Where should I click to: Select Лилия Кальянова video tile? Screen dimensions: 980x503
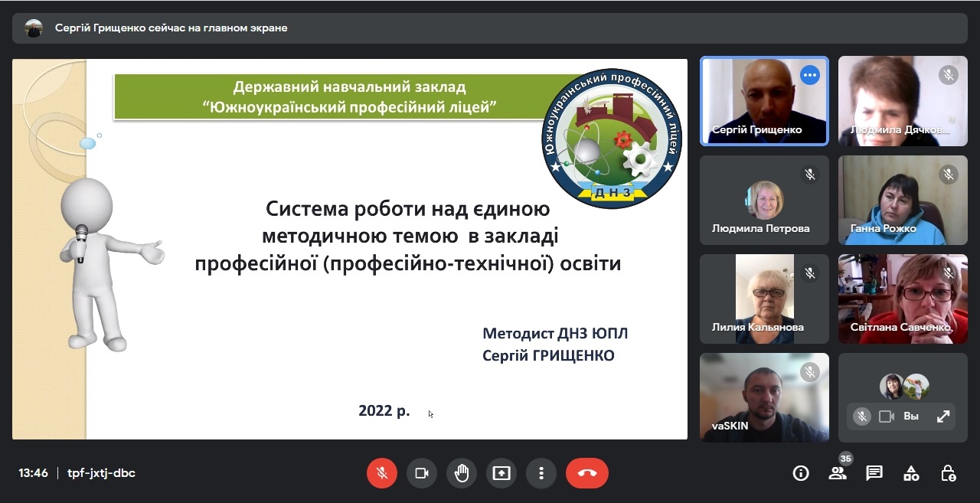[x=764, y=299]
